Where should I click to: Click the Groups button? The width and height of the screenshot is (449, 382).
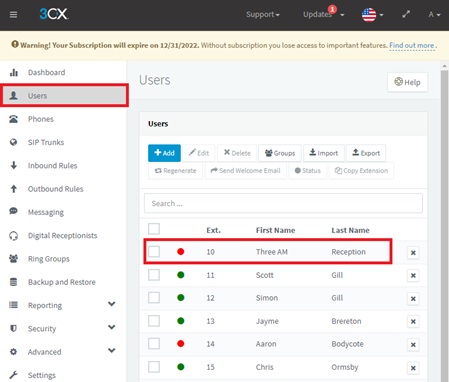click(280, 153)
